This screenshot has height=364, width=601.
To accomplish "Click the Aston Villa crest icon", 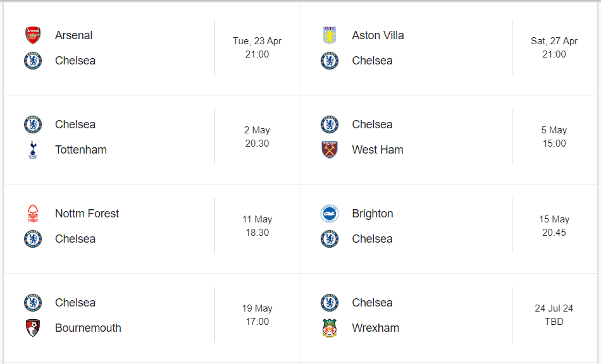I will click(330, 35).
